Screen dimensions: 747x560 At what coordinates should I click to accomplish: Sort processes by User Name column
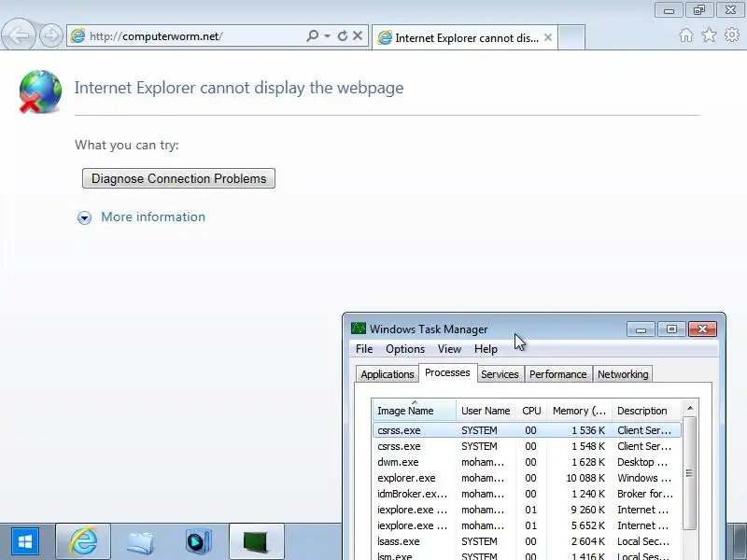(x=486, y=411)
